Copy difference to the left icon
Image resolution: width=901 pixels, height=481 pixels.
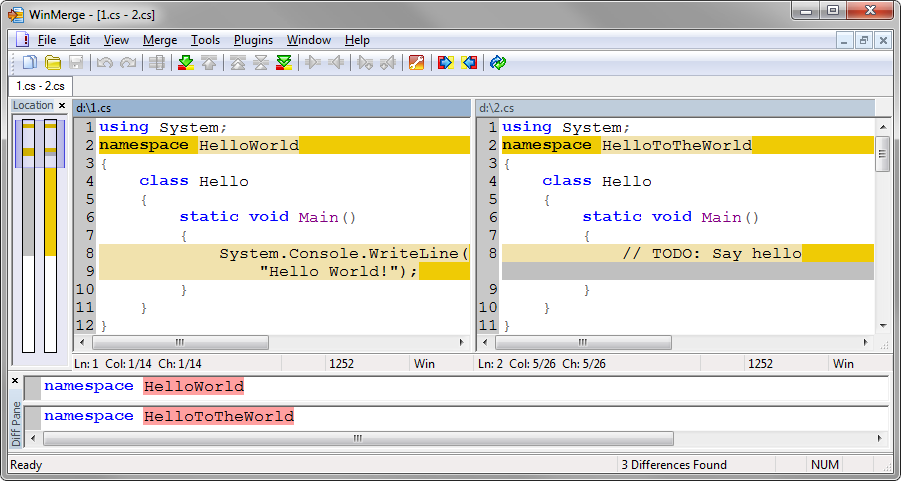point(336,62)
